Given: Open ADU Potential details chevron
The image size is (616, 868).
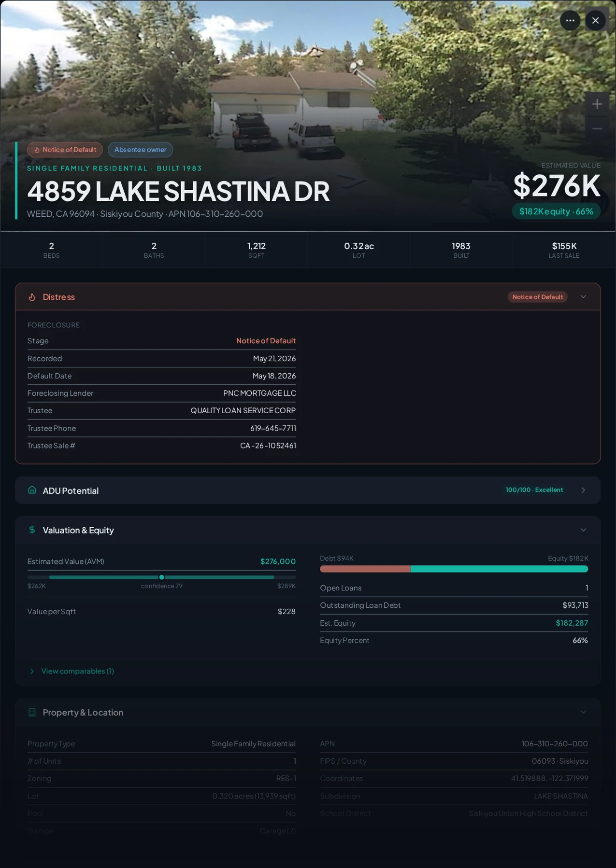Looking at the screenshot, I should click(583, 490).
